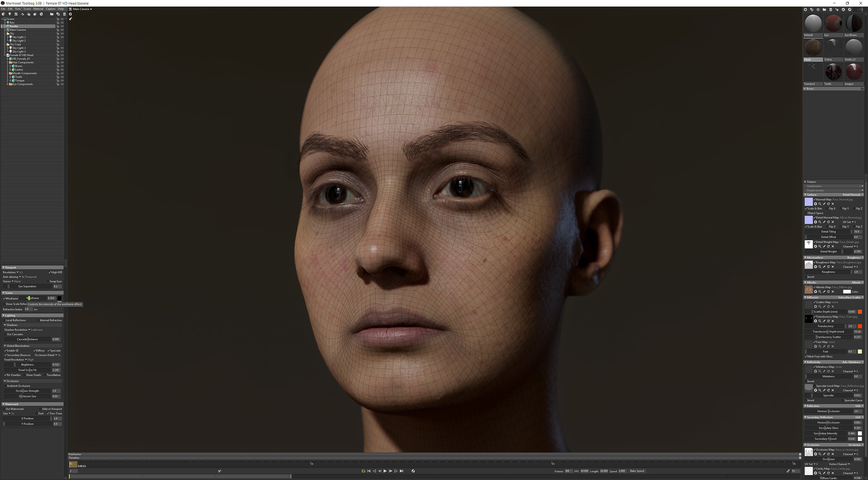Expand the Eye Components folder in scene tree
This screenshot has width=868, height=480.
(x=8, y=84)
